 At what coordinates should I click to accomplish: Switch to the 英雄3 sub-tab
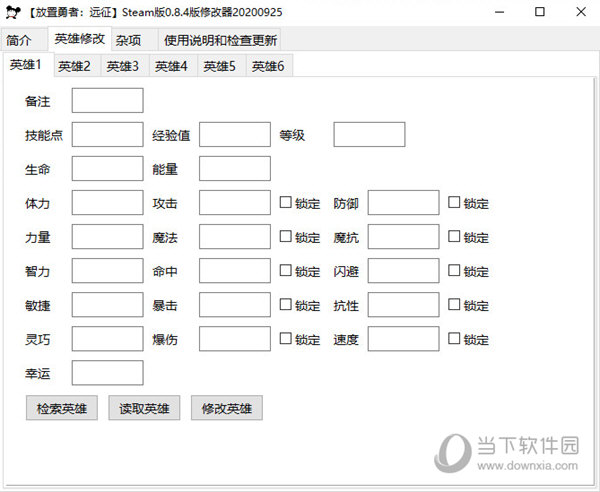pyautogui.click(x=125, y=66)
